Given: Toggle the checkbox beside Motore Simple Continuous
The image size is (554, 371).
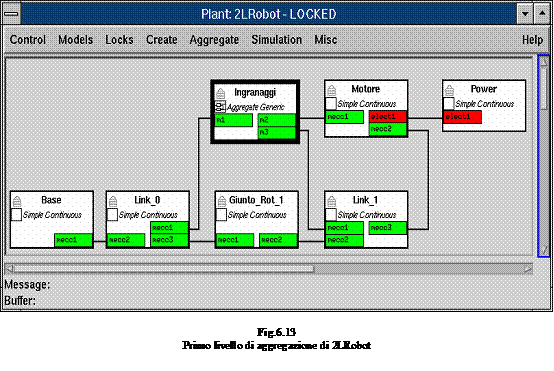Looking at the screenshot, I should click(x=331, y=104).
